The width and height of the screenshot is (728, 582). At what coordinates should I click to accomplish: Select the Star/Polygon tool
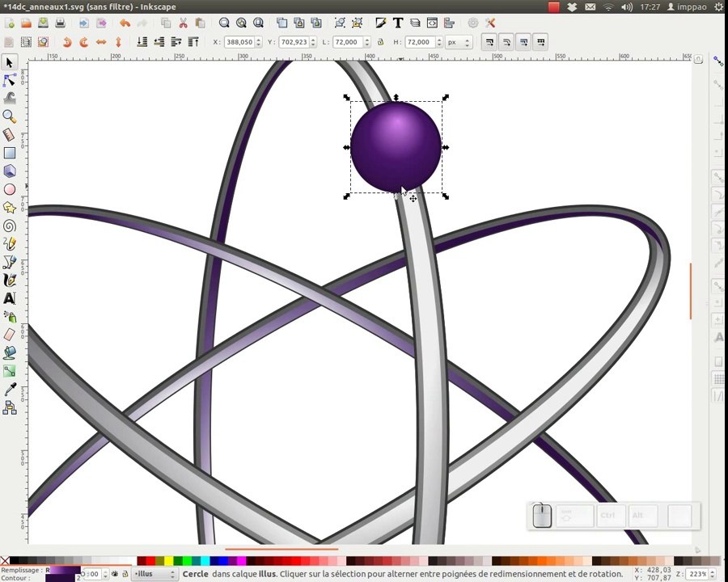9,208
